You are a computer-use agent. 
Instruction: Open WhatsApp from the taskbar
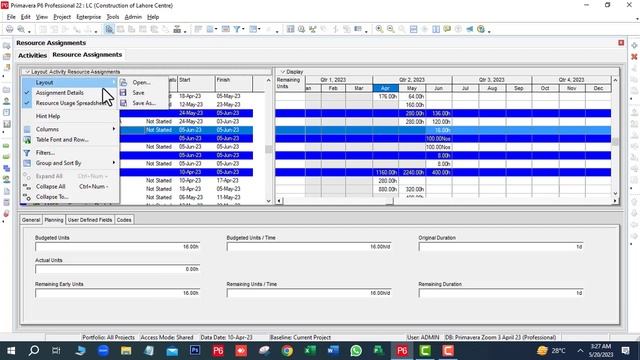356,351
